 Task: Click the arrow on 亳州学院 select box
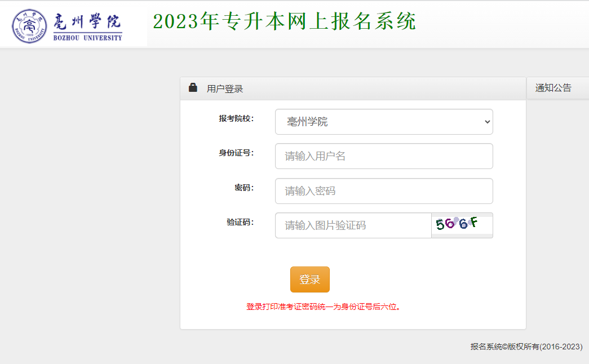487,122
